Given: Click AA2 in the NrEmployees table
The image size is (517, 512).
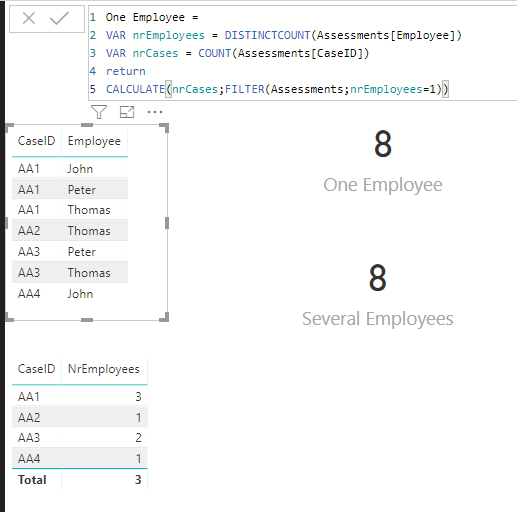Looking at the screenshot, I should pyautogui.click(x=29, y=417).
